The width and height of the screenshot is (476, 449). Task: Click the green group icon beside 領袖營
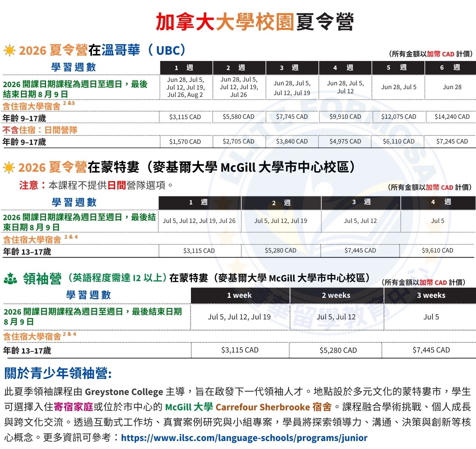10,279
